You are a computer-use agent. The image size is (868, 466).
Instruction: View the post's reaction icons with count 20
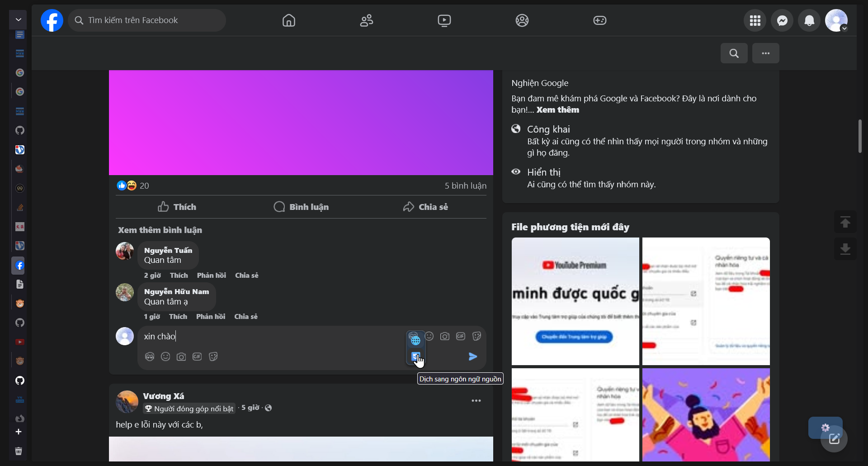[133, 185]
